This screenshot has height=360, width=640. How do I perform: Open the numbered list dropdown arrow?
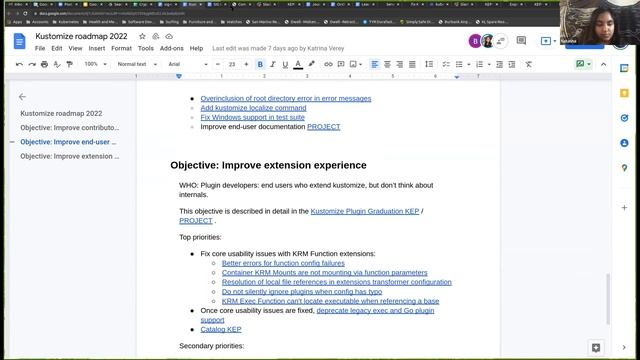(489, 64)
